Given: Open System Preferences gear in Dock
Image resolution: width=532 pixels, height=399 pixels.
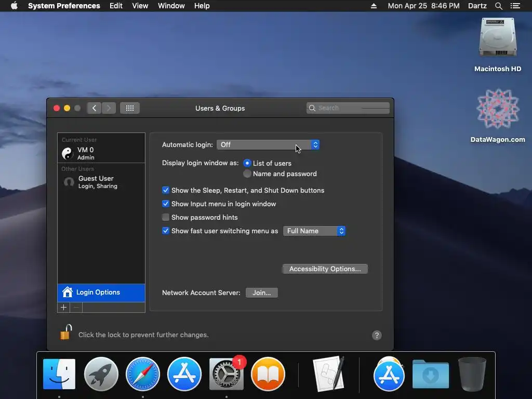Looking at the screenshot, I should pos(227,374).
